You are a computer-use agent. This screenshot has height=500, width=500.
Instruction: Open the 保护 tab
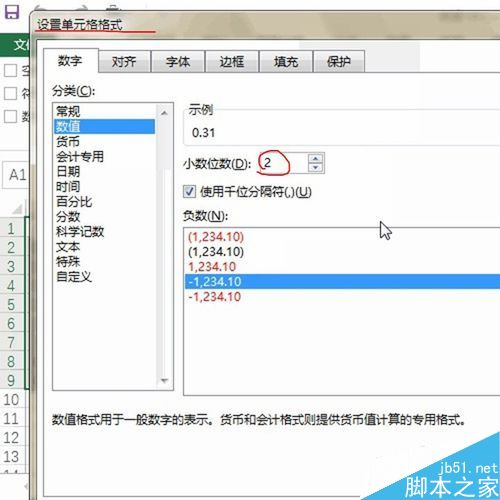(339, 62)
